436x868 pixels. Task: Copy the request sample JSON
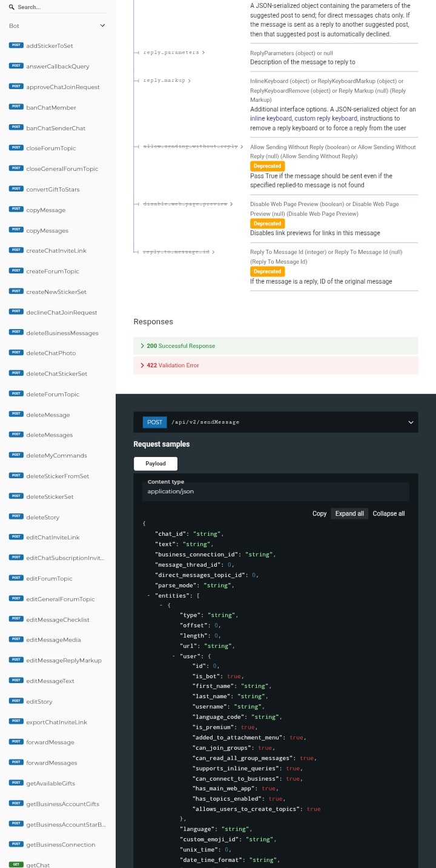(x=319, y=513)
